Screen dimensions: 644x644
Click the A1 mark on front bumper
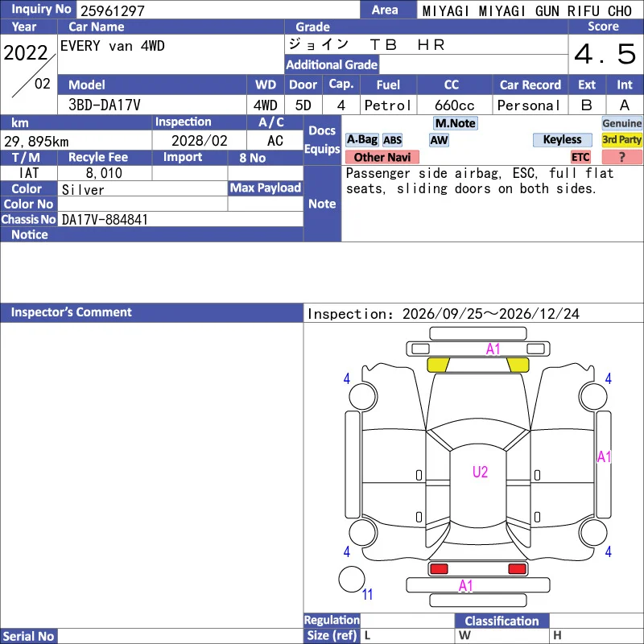tap(493, 349)
